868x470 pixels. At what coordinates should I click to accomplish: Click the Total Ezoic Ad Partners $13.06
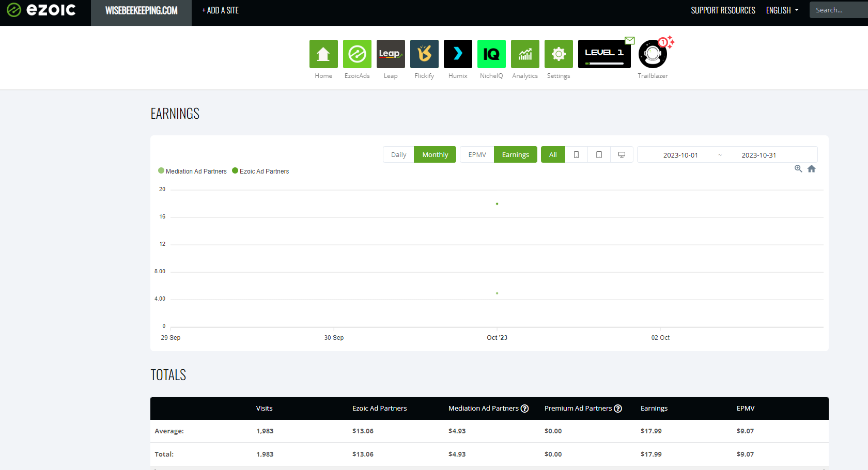pos(363,455)
